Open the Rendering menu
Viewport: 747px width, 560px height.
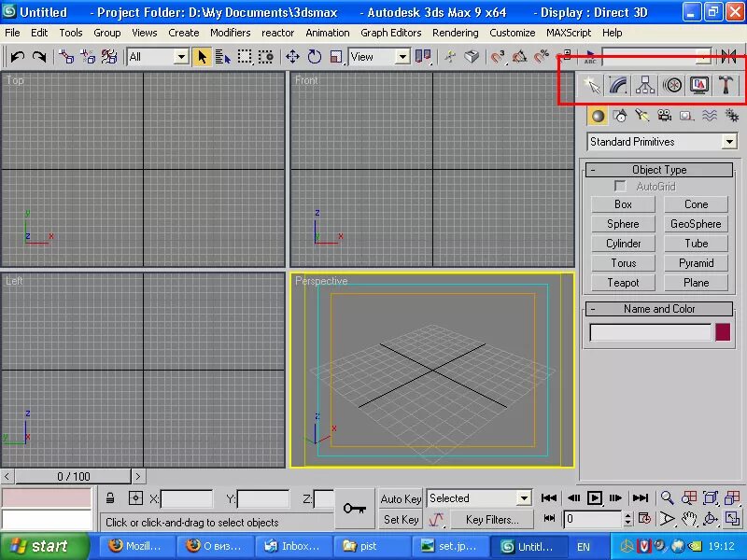(x=455, y=33)
